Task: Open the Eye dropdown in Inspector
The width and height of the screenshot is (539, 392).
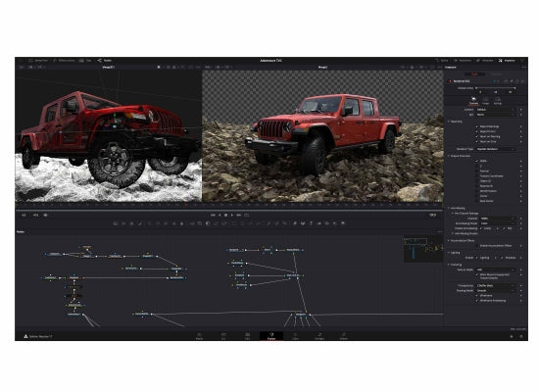Action: pyautogui.click(x=495, y=115)
